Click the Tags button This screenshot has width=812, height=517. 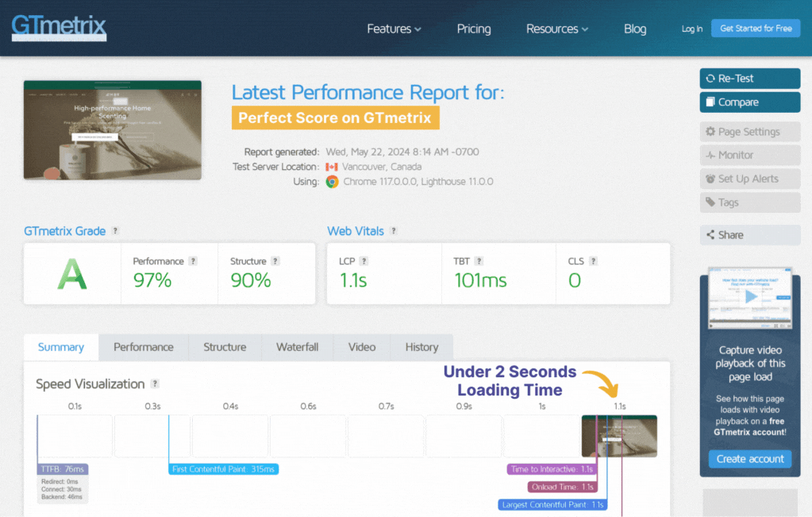(750, 203)
